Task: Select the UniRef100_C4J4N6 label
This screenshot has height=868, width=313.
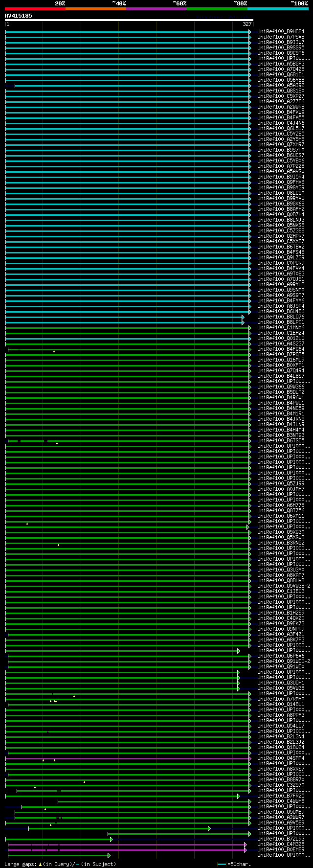Action: tap(281, 123)
